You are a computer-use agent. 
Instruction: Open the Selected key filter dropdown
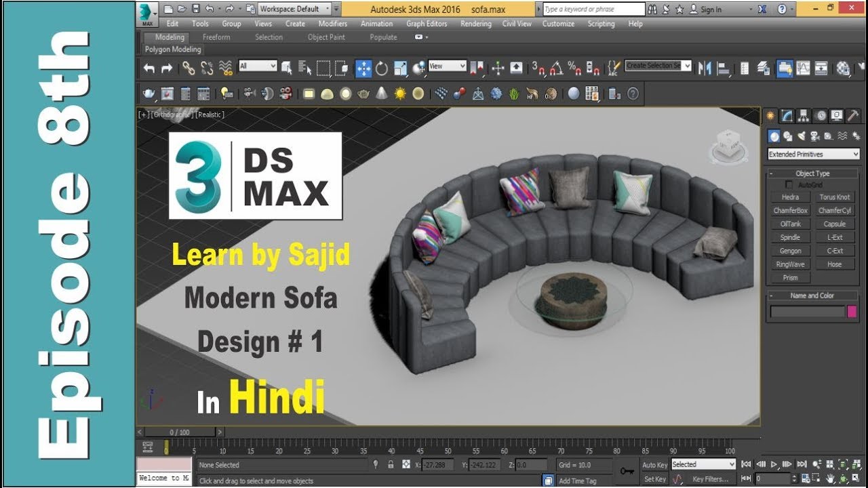[703, 464]
